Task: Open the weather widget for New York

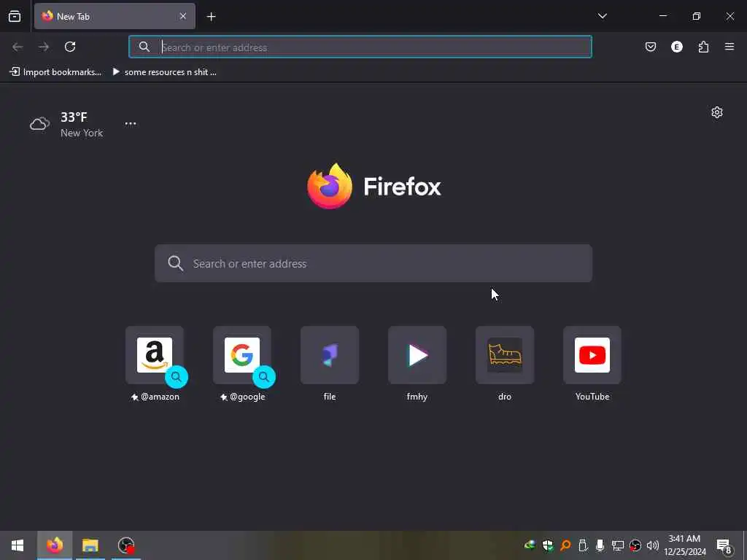Action: [66, 124]
